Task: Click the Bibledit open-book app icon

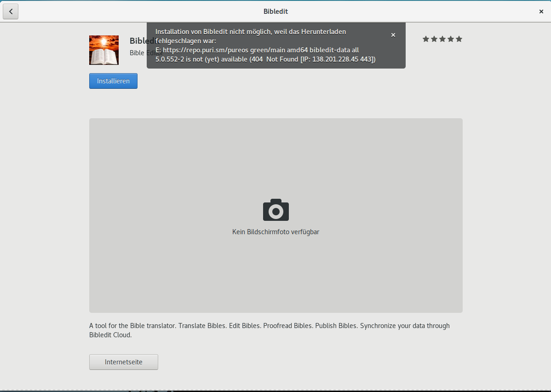Action: [104, 50]
